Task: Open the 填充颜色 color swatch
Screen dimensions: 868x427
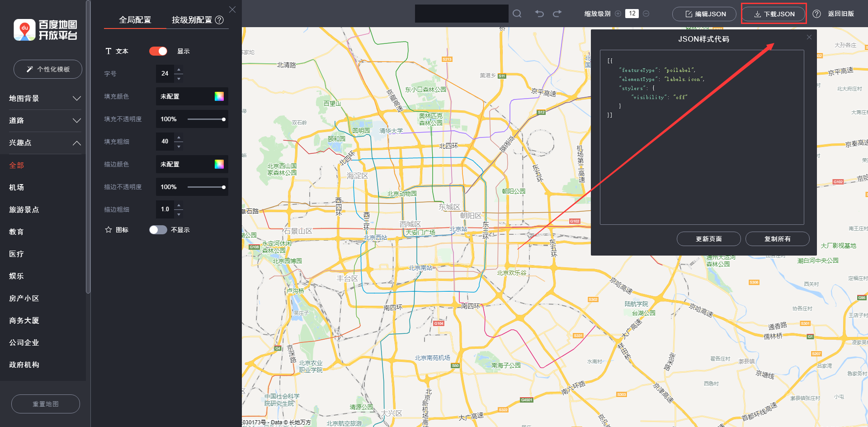Action: (219, 96)
